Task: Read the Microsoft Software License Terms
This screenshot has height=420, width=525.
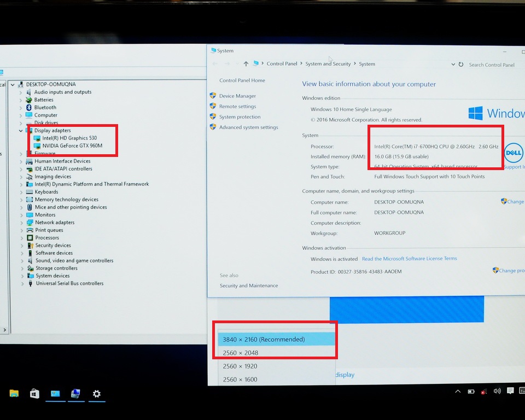Action: pyautogui.click(x=409, y=259)
